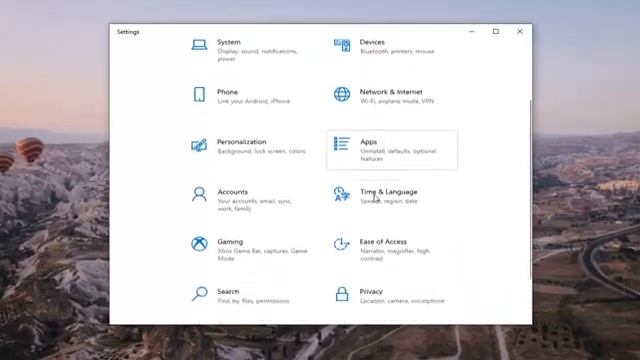This screenshot has height=360, width=640.
Task: Open Devices settings label
Action: [372, 42]
